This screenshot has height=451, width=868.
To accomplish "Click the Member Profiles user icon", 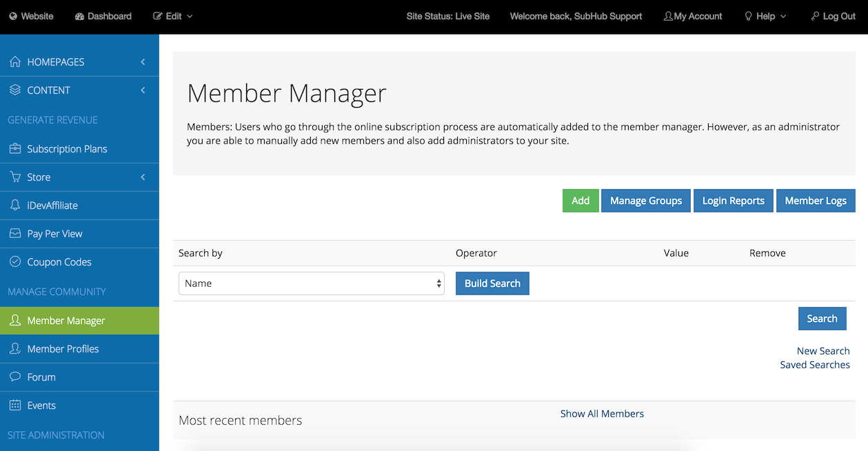I will (15, 349).
